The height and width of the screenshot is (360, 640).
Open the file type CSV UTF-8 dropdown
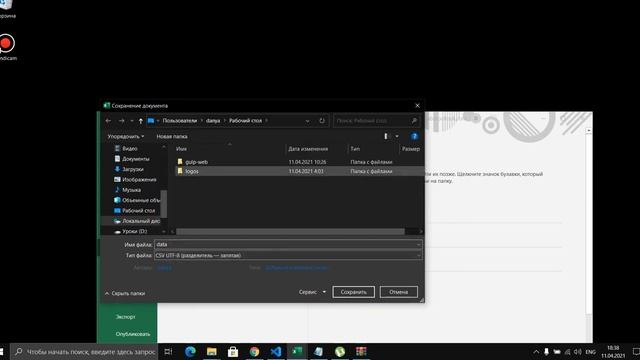[x=288, y=256]
